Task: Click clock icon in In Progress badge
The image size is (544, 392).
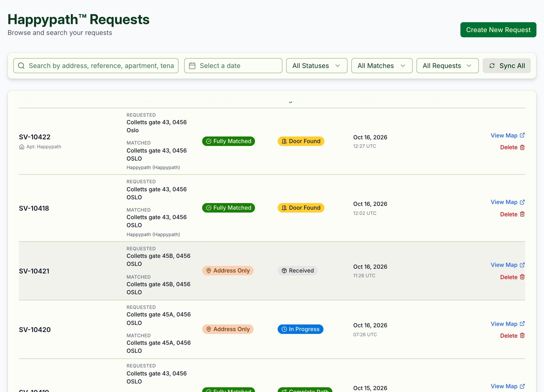Action: [x=284, y=329]
